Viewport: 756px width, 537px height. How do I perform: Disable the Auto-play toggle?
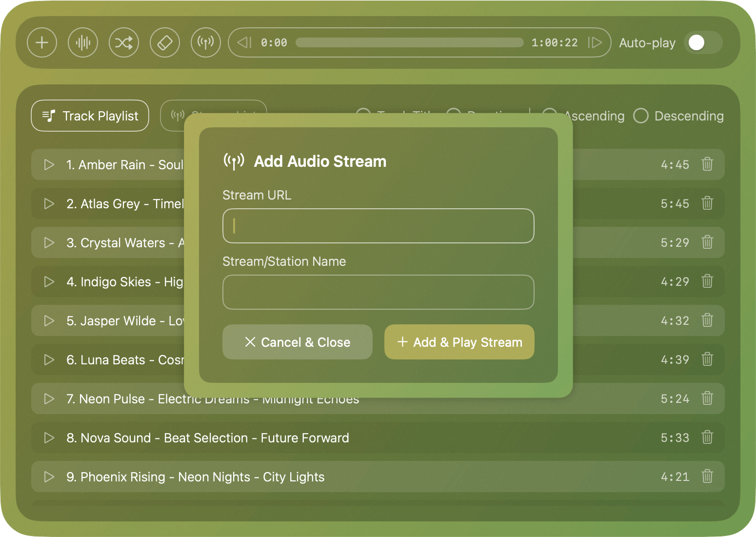[x=702, y=42]
